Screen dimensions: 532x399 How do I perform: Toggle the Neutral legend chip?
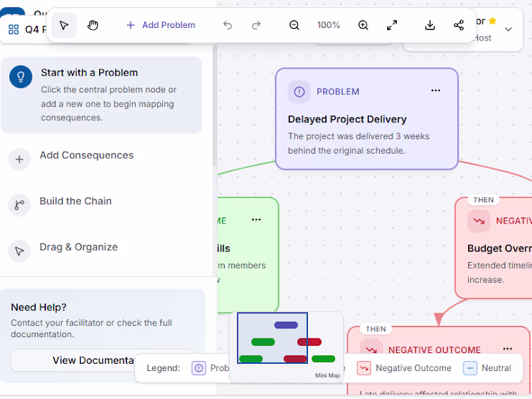click(x=490, y=368)
